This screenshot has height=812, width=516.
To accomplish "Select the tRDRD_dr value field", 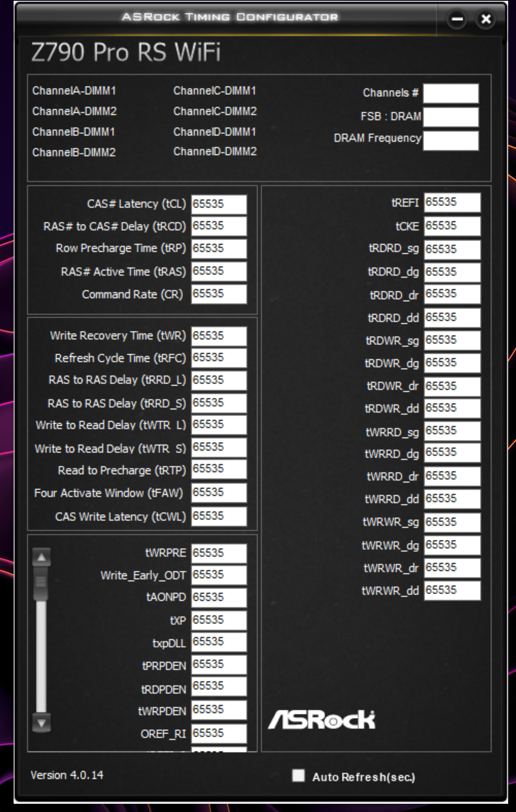I will click(x=453, y=294).
